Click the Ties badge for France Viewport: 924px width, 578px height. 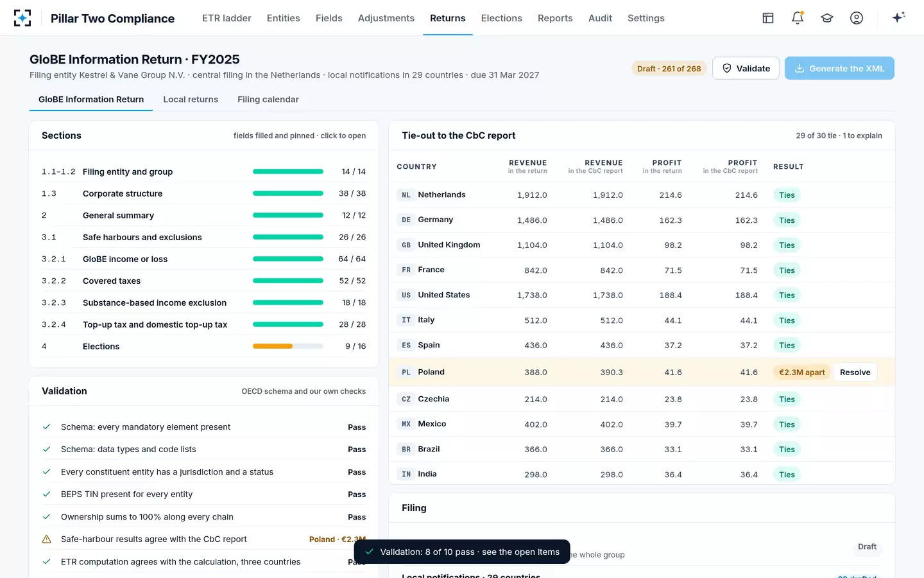[x=787, y=270]
